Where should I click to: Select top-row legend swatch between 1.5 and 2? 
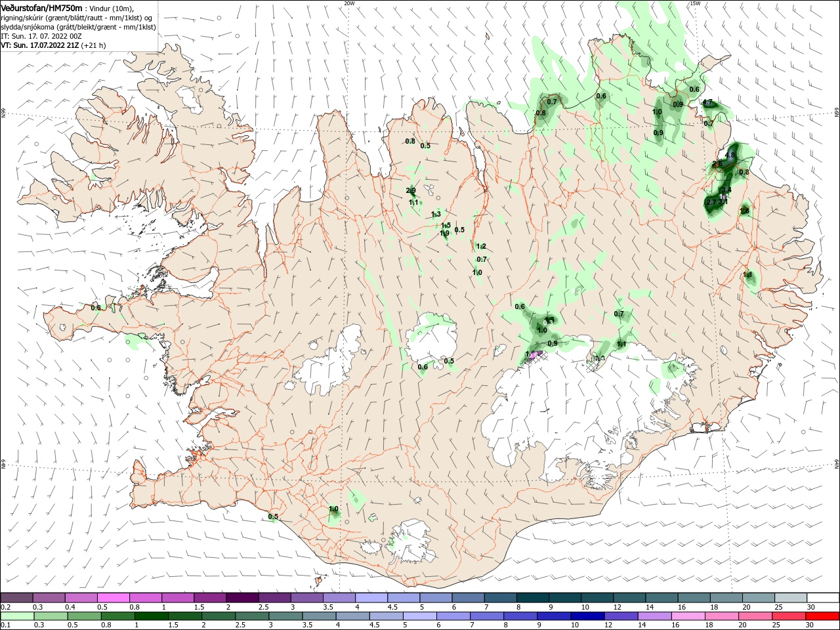(x=210, y=598)
